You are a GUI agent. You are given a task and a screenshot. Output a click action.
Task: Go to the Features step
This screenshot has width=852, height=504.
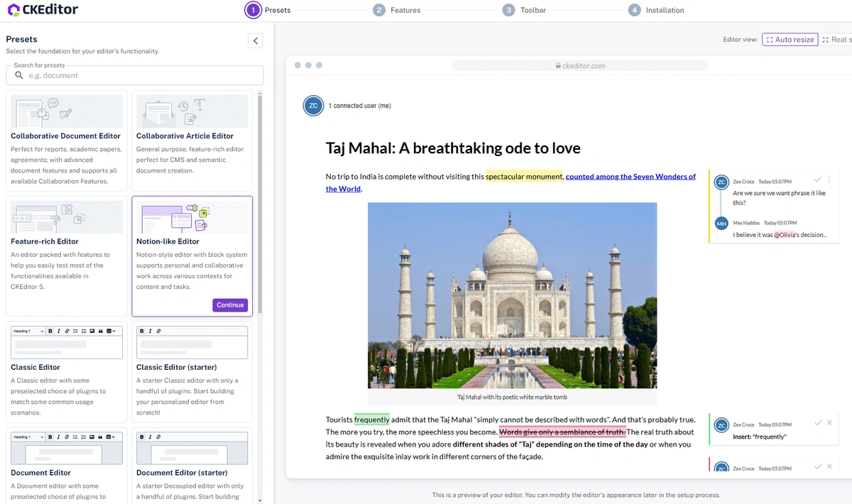397,10
